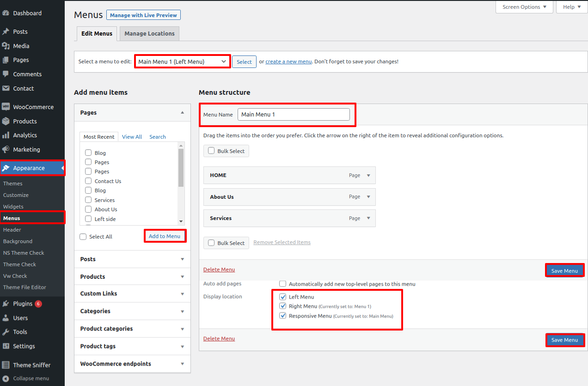Expand the HOME menu item arrow

pos(368,176)
